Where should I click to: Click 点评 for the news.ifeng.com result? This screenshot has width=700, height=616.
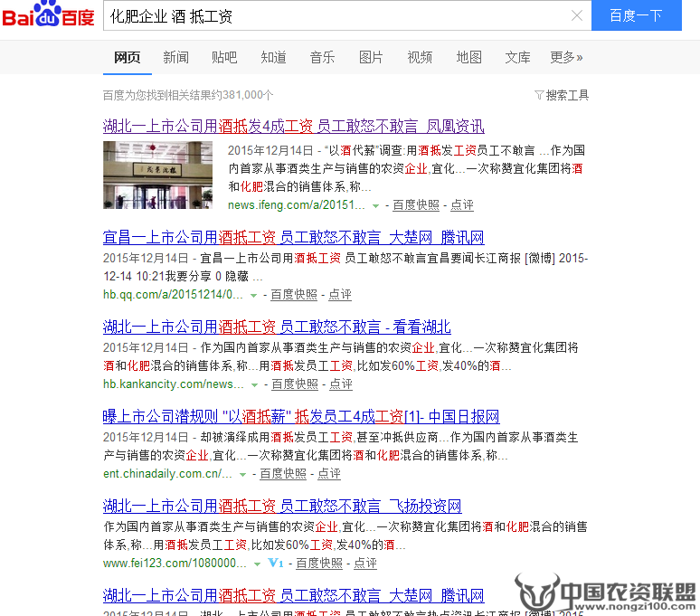pos(462,205)
